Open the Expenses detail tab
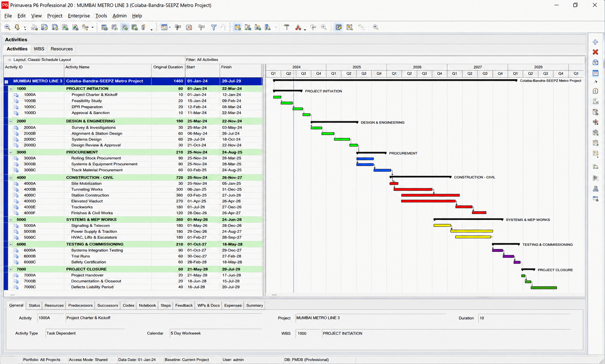605x364 pixels. tap(233, 306)
